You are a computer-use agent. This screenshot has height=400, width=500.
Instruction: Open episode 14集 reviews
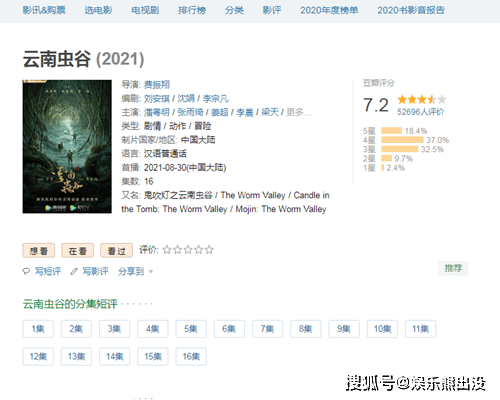(114, 357)
